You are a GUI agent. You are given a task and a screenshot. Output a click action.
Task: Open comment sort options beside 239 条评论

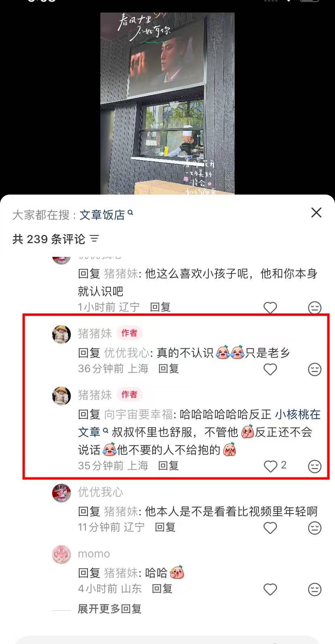[94, 239]
